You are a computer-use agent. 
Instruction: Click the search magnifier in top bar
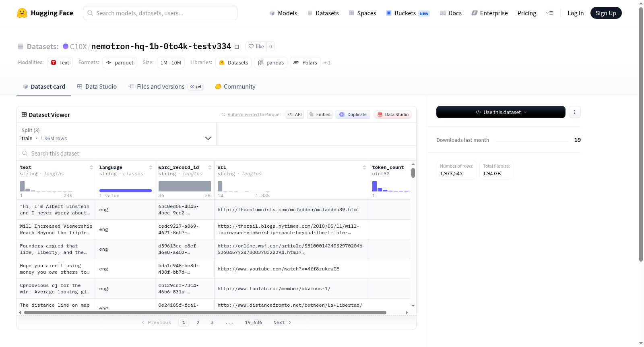(x=90, y=13)
